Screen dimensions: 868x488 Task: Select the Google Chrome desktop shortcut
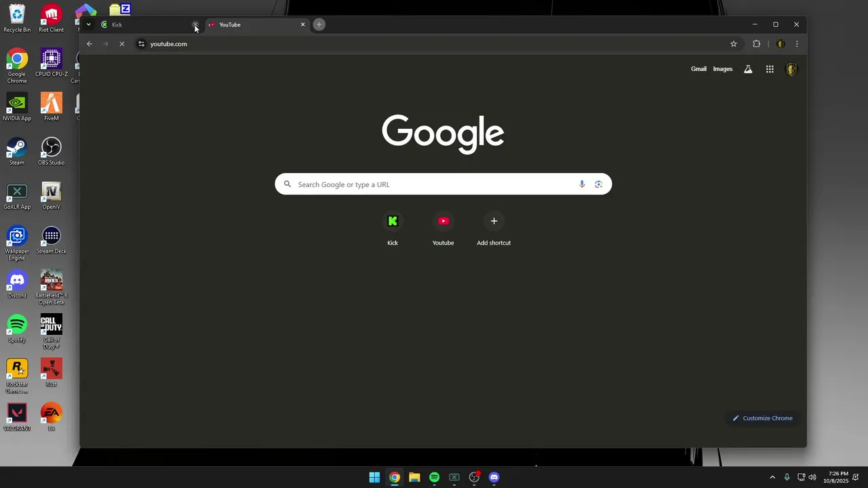click(17, 66)
